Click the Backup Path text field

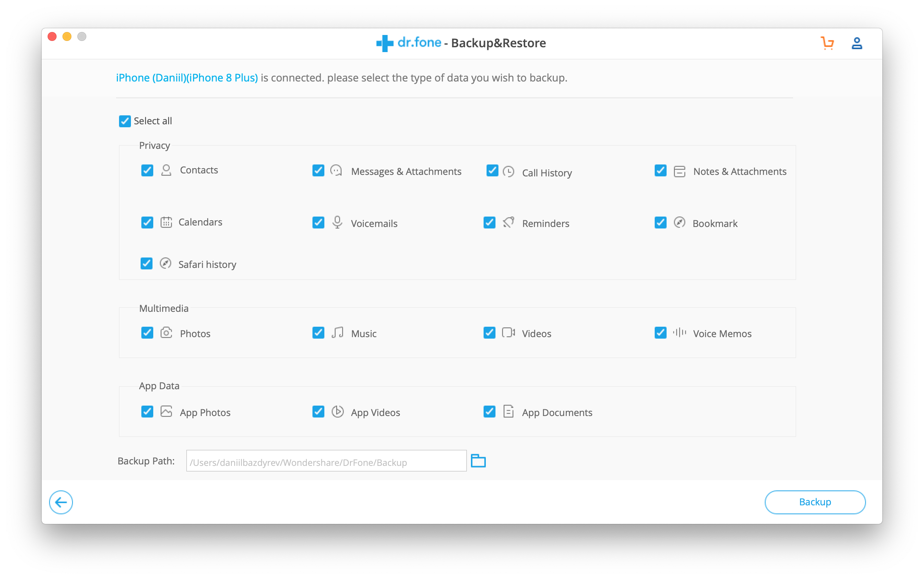coord(326,461)
